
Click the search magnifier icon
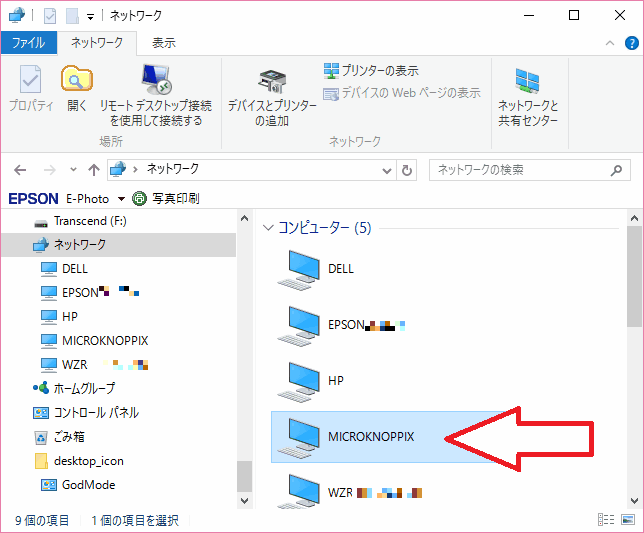pos(616,170)
